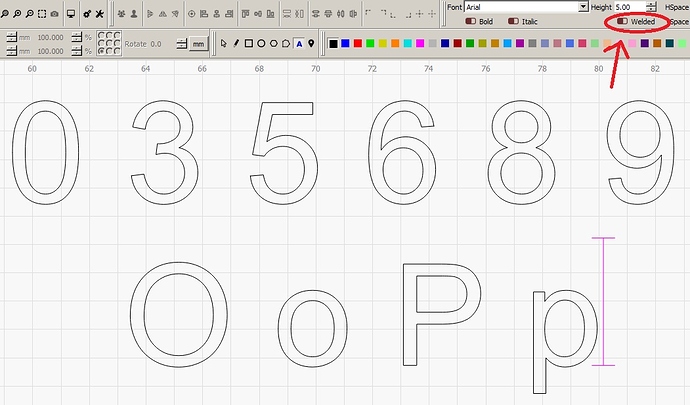Click the Align Bottom edges icon
690x405 pixels.
point(271,14)
